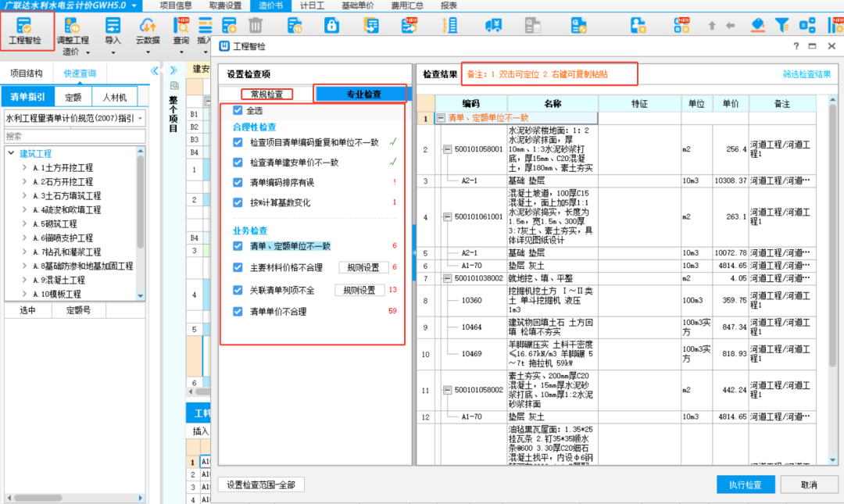The height and width of the screenshot is (504, 844).
Task: Switch to the 常规检查 tab
Action: tap(266, 95)
